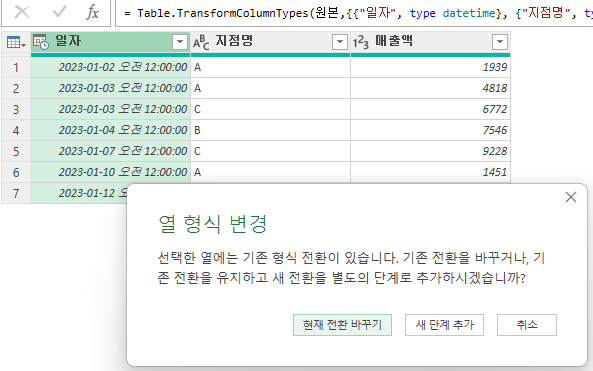The width and height of the screenshot is (593, 371).
Task: Open 매출액 column filter dropdown
Action: point(500,42)
